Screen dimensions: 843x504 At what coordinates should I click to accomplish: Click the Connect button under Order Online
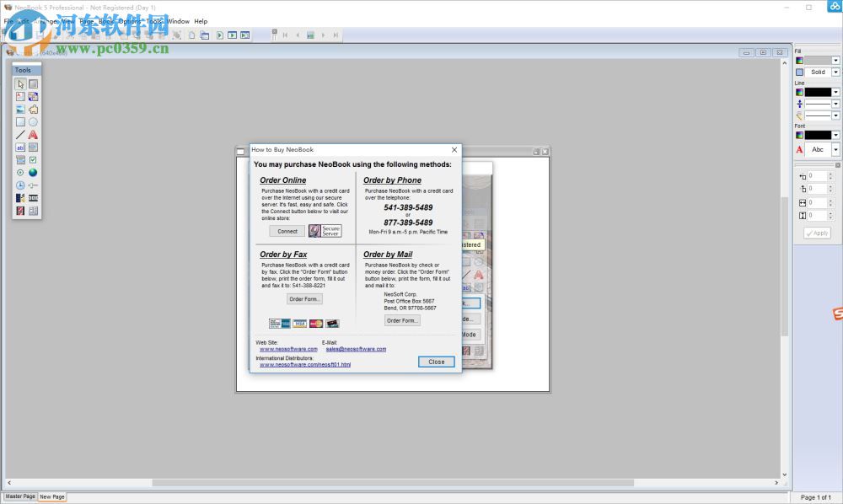click(x=287, y=232)
